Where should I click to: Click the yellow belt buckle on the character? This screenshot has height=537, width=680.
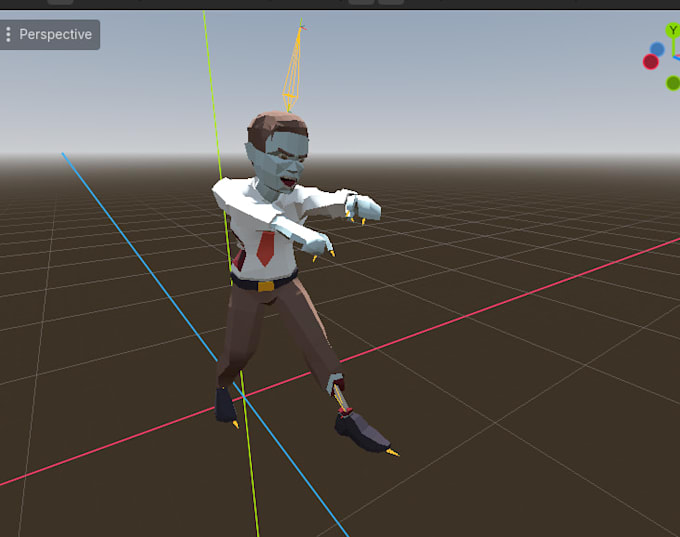pyautogui.click(x=266, y=286)
